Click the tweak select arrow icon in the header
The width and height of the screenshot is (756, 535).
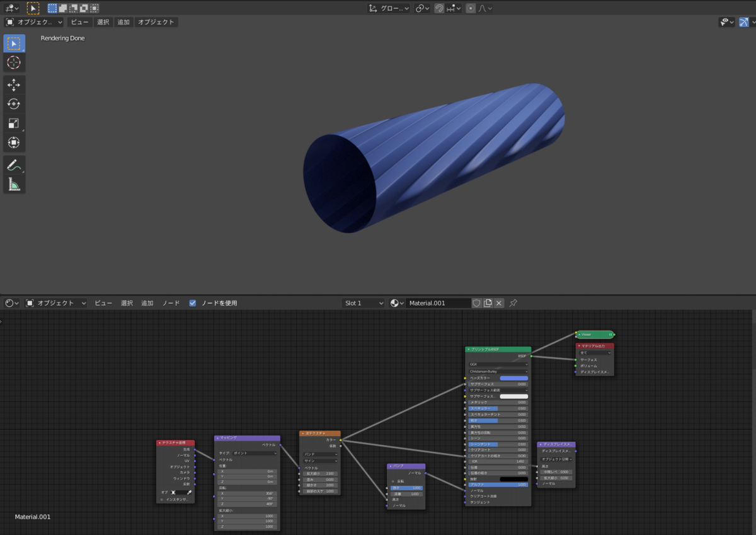click(x=33, y=8)
